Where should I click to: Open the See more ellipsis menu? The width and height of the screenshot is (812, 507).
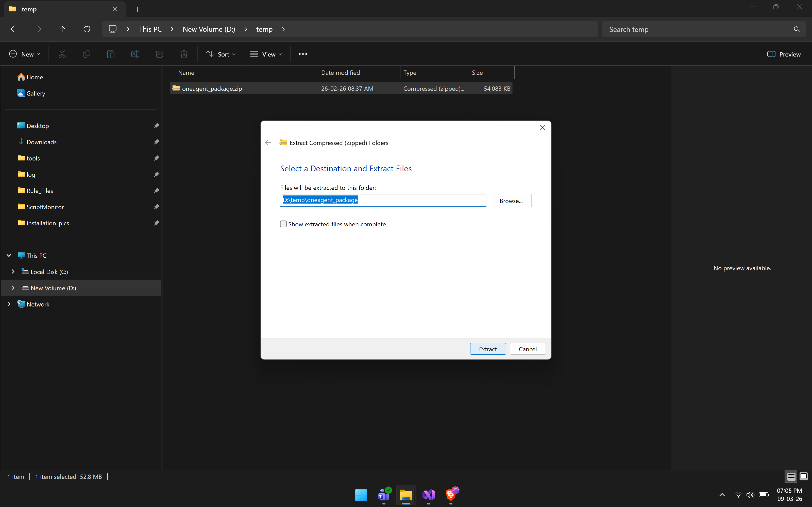[x=303, y=54]
